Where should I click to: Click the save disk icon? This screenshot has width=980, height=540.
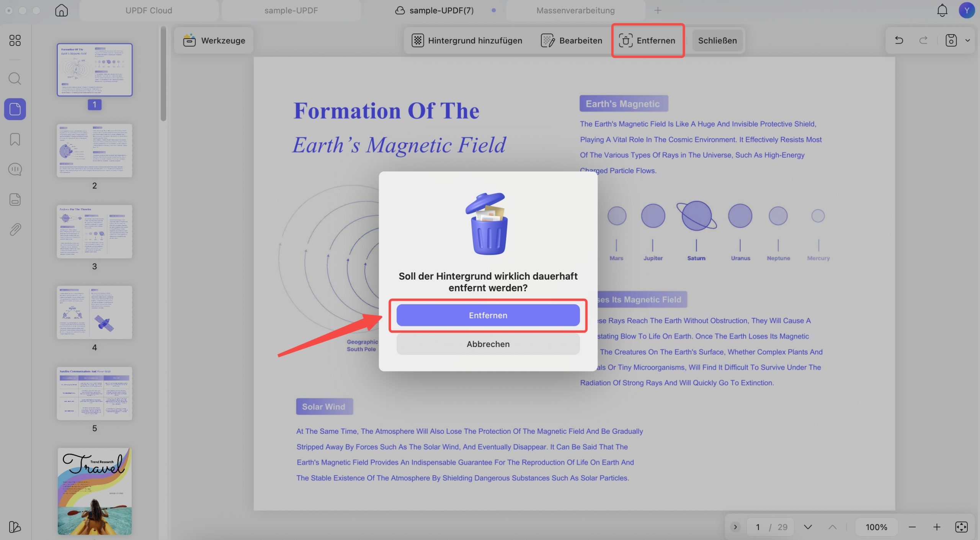(x=951, y=40)
